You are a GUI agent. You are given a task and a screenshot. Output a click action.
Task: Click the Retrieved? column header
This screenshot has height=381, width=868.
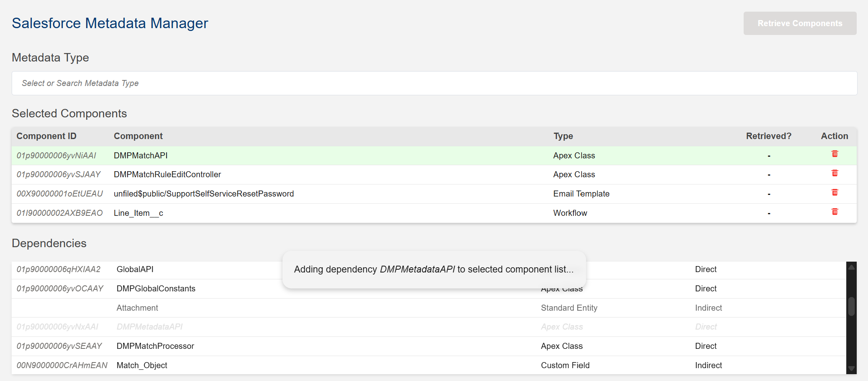(x=769, y=136)
